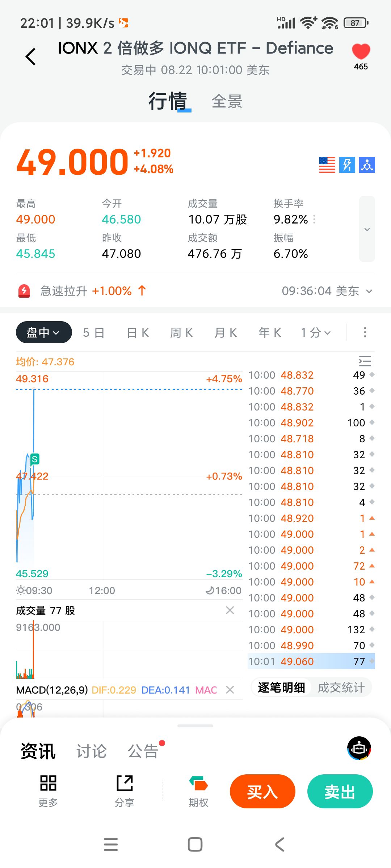
Task: Select the 日K chart tab
Action: 138,332
